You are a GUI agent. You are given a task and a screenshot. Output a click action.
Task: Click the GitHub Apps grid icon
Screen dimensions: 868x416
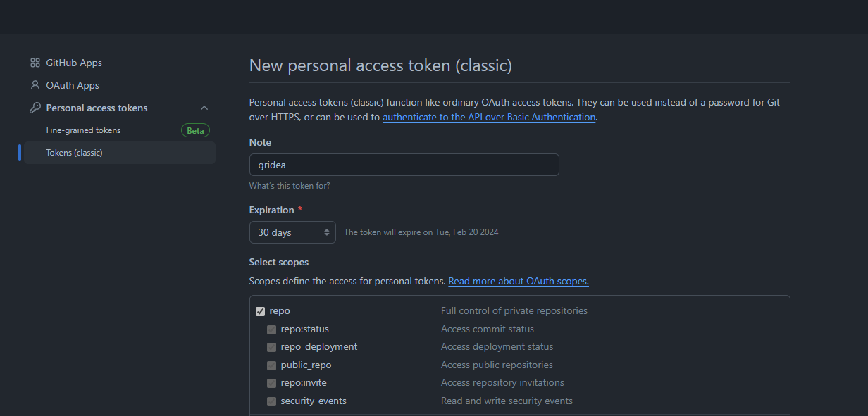35,63
